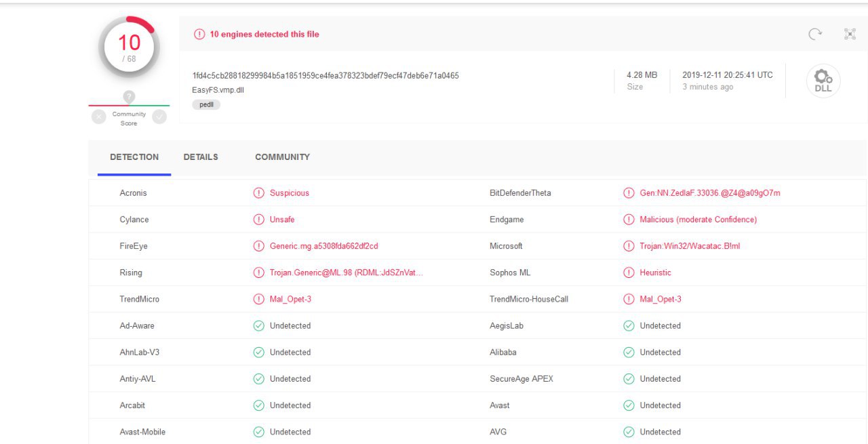The width and height of the screenshot is (868, 444).
Task: Click alert icon in TrendMicro-HouseCall row
Action: click(629, 299)
